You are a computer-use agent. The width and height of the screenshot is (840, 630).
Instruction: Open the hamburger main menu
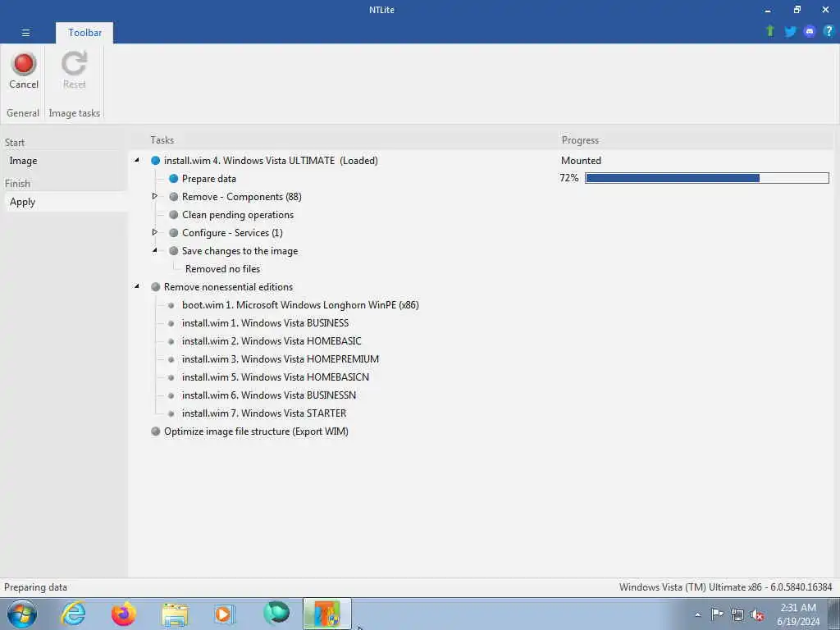tap(25, 33)
